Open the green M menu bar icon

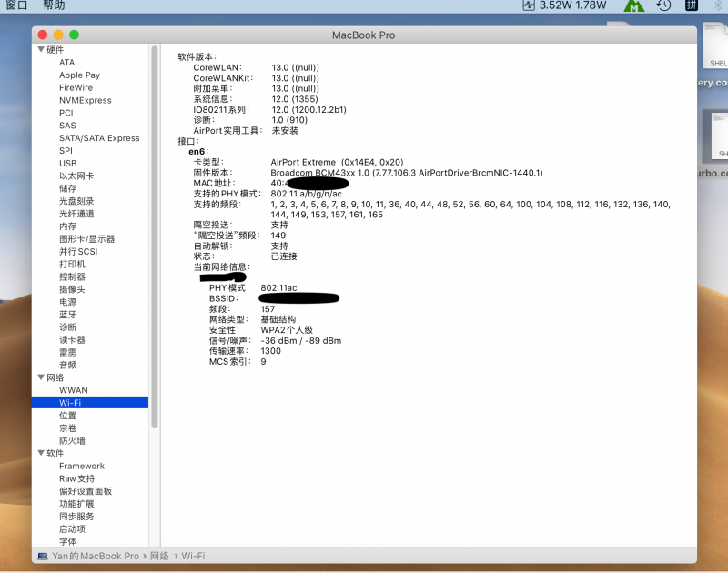click(633, 5)
